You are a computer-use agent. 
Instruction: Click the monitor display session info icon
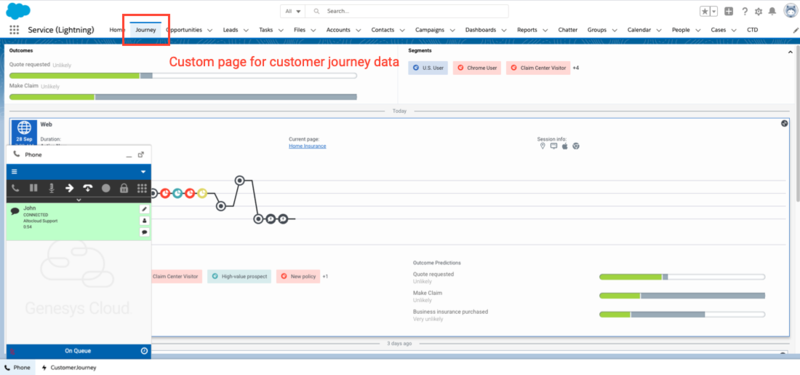554,146
